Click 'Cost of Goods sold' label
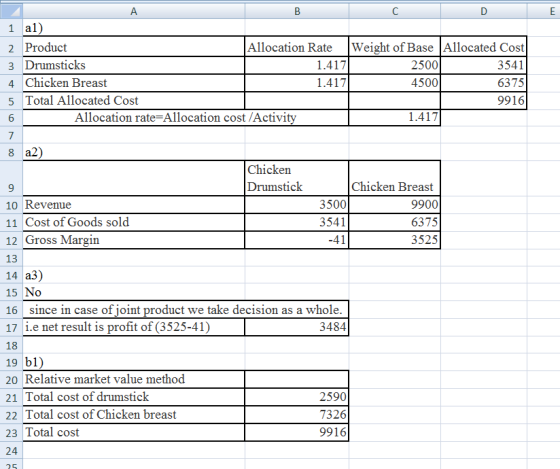Viewport: 560px width, 469px height. tap(134, 222)
